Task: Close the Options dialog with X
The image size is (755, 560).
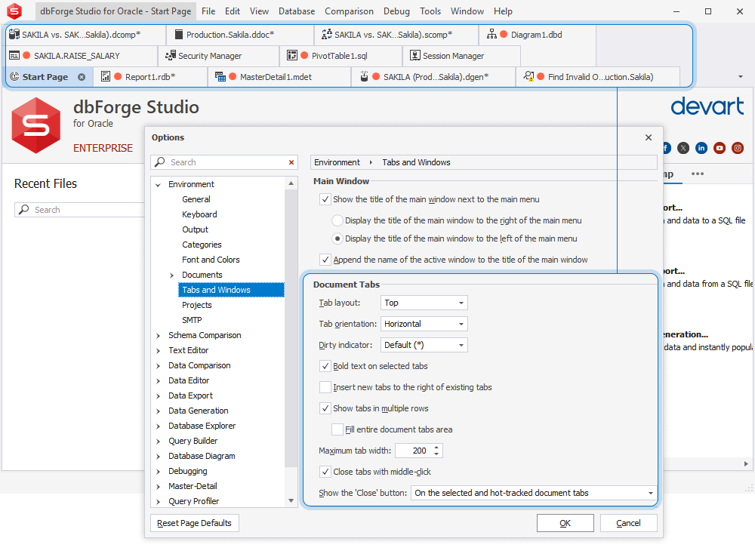Action: (x=649, y=137)
